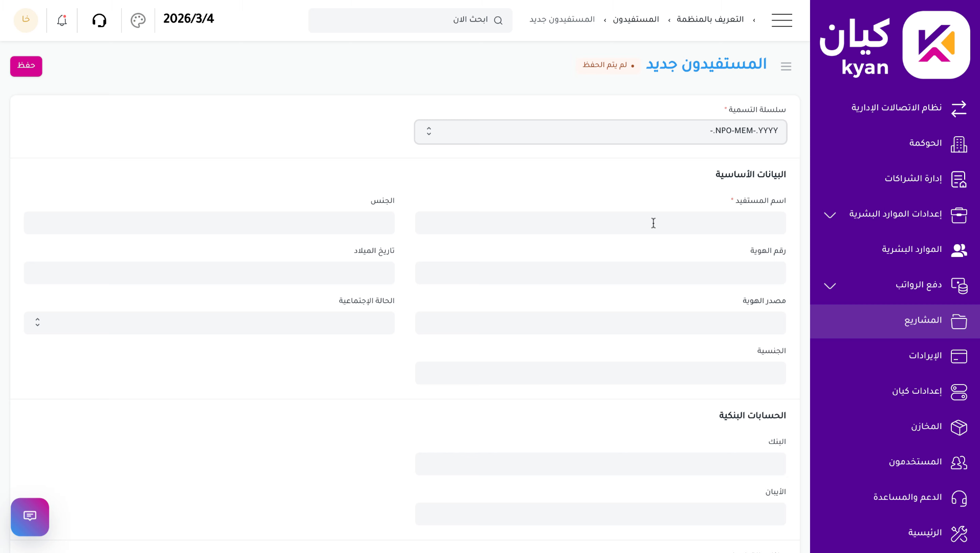980x553 pixels.
Task: Click the الموارد البشرية people icon
Action: [x=959, y=250]
